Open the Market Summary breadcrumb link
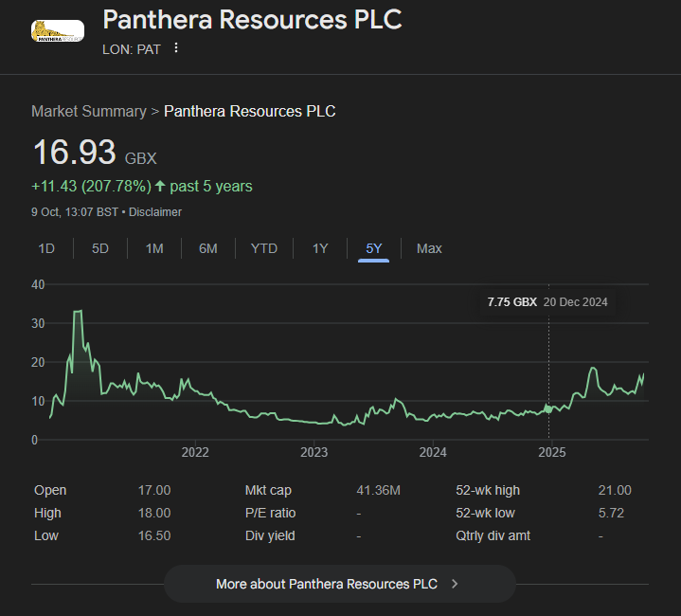This screenshot has width=681, height=616. [x=89, y=111]
